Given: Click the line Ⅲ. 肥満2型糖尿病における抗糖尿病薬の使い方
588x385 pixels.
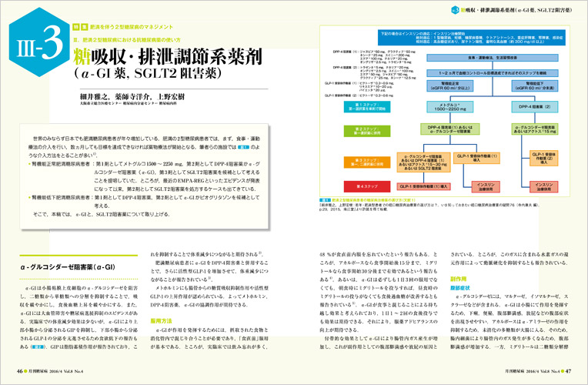Looking at the screenshot, I should 127,40.
